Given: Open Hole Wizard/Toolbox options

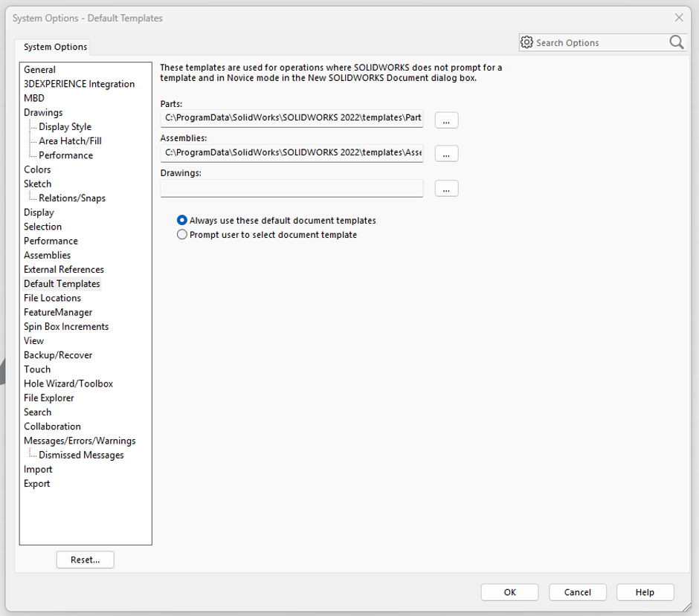Looking at the screenshot, I should pyautogui.click(x=68, y=383).
